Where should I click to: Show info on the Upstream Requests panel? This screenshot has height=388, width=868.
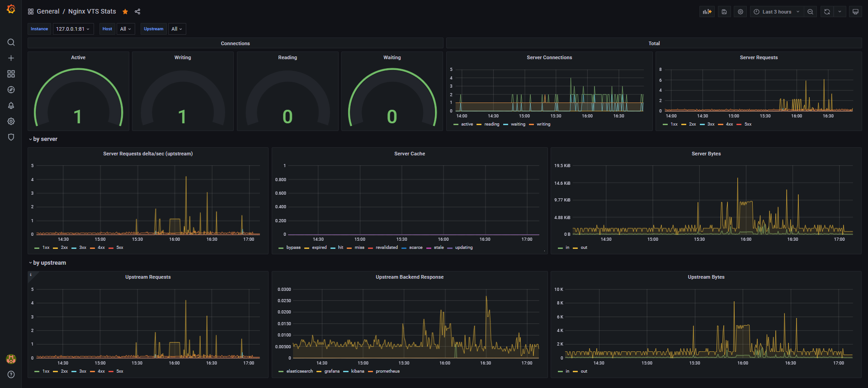[x=31, y=275]
